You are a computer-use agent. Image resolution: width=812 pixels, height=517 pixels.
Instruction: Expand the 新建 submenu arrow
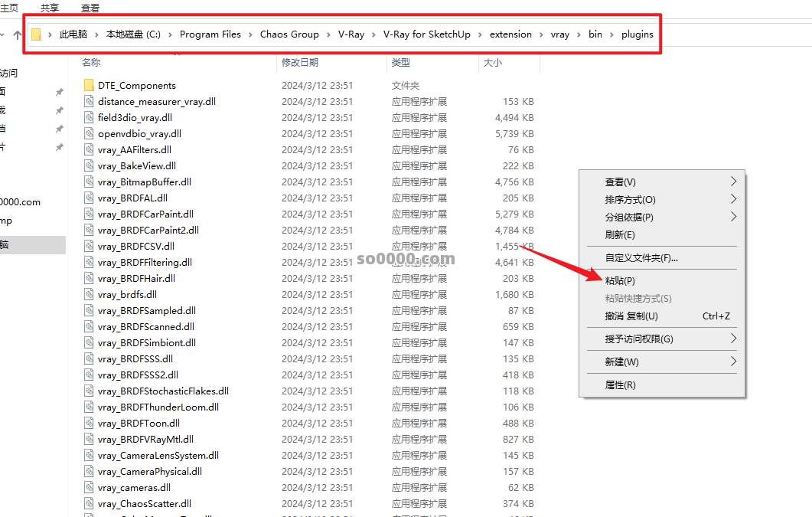coord(732,362)
